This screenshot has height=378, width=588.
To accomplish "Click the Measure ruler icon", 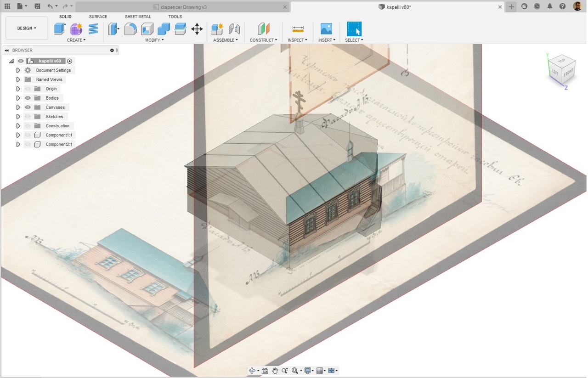I will click(298, 29).
